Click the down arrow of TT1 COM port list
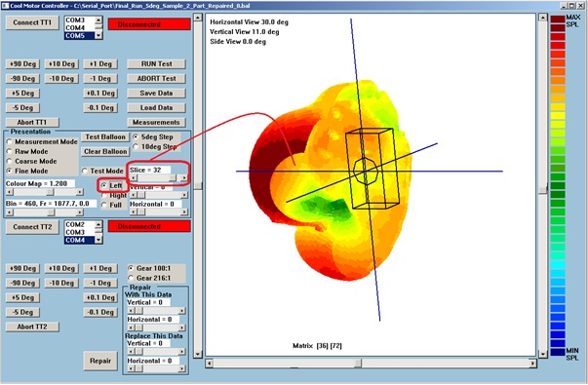 pos(98,36)
